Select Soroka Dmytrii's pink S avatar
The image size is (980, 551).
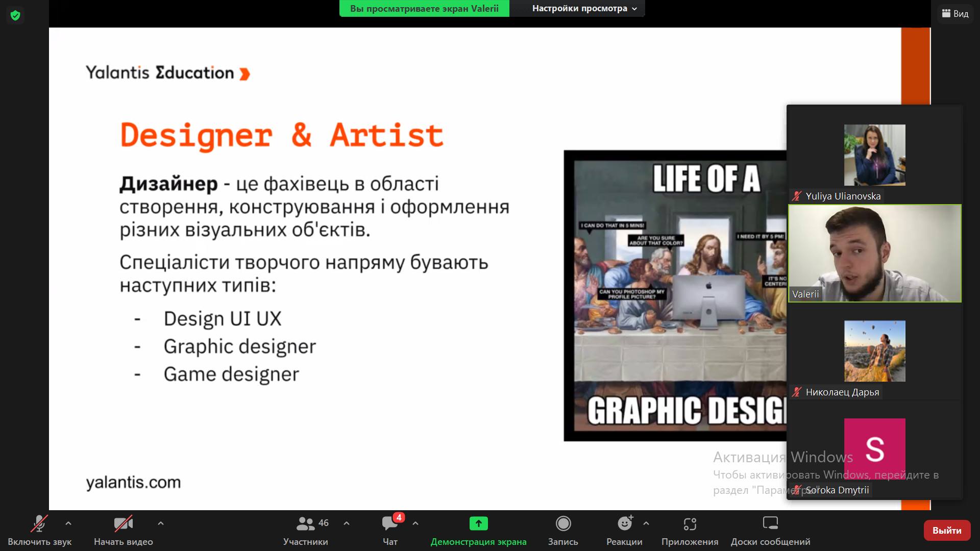tap(875, 449)
